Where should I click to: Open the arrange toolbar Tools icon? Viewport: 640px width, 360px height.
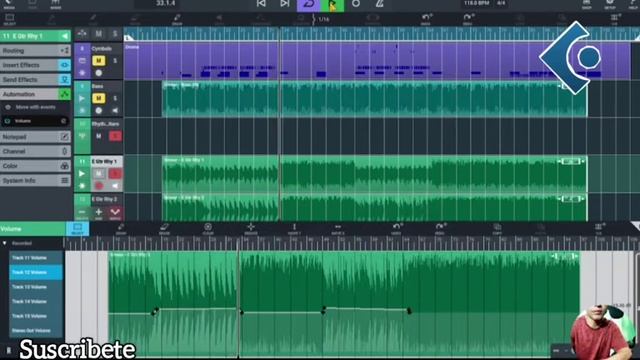point(614,19)
